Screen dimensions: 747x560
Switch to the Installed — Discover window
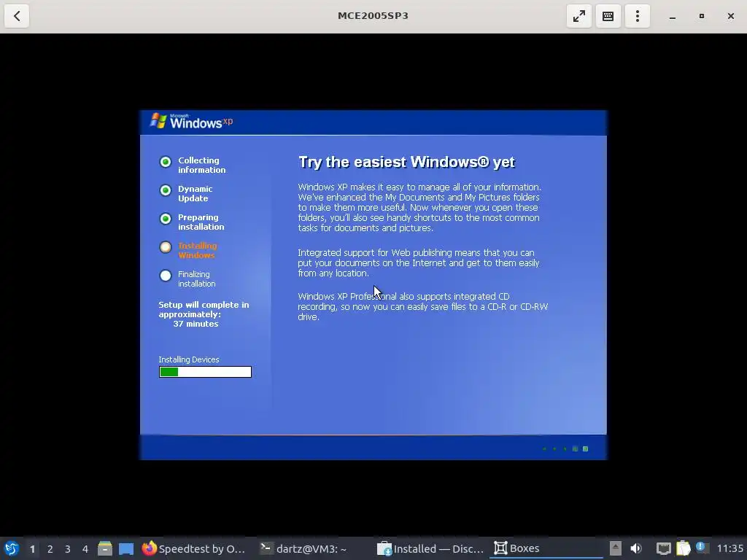pyautogui.click(x=430, y=548)
